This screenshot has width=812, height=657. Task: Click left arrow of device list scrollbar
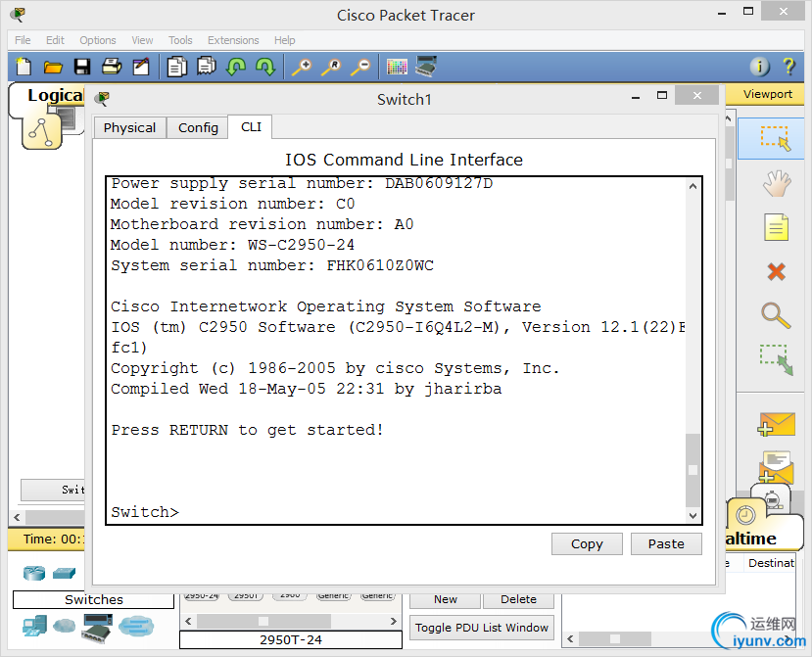coord(188,622)
